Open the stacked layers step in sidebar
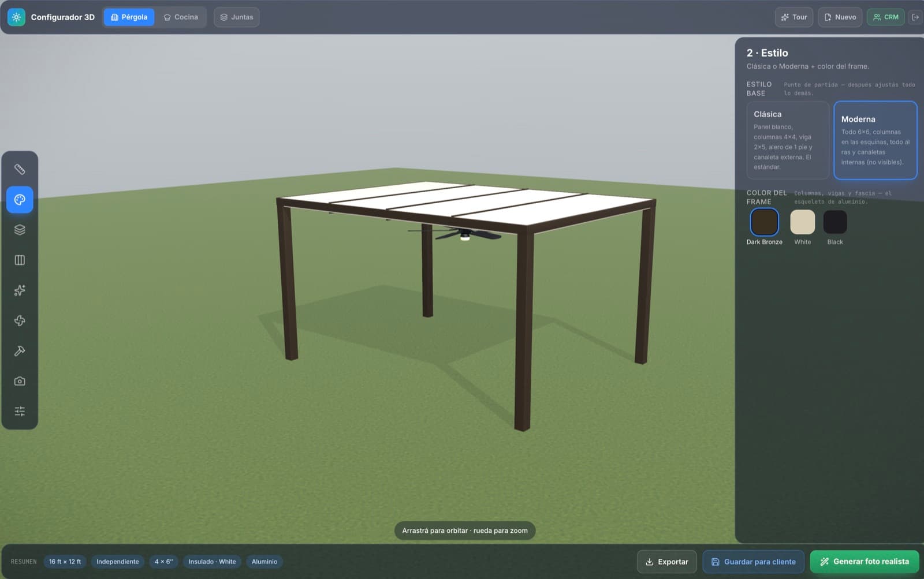 pos(20,230)
